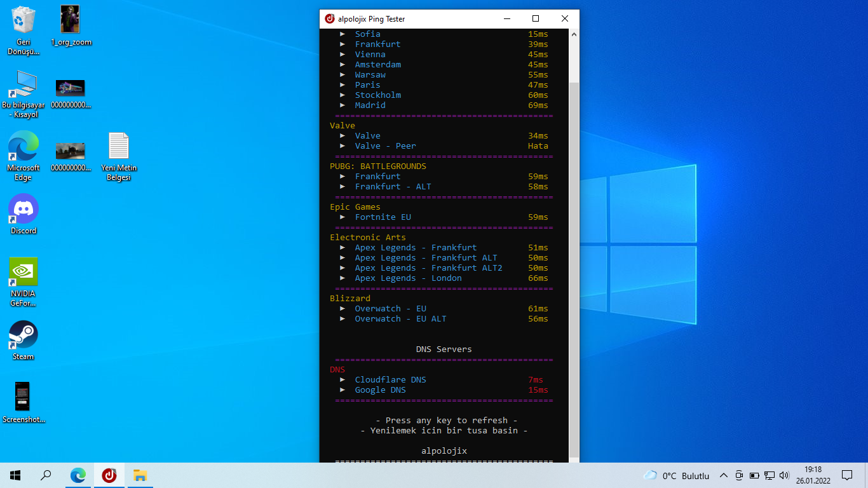Click the alpolojix footer text
This screenshot has height=488, width=868.
click(x=444, y=451)
